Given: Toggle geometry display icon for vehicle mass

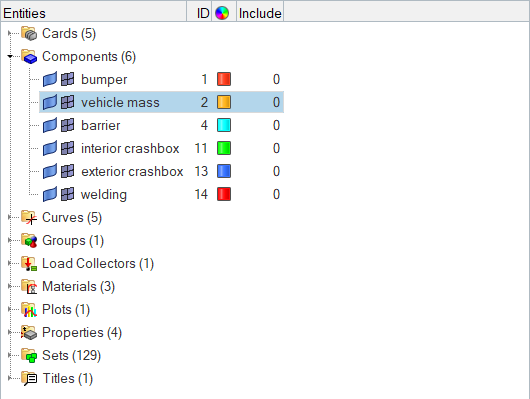Looking at the screenshot, I should pos(50,102).
